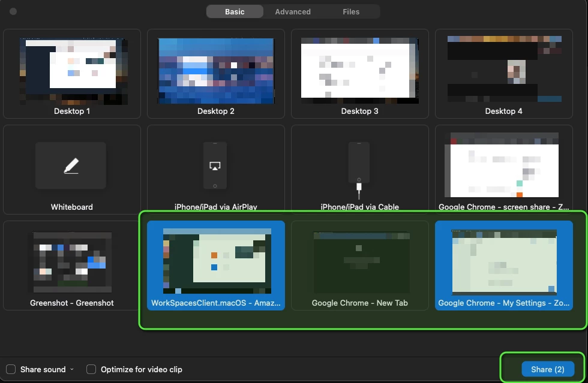Image resolution: width=588 pixels, height=383 pixels.
Task: Select the Whiteboard pencil icon
Action: pos(71,165)
